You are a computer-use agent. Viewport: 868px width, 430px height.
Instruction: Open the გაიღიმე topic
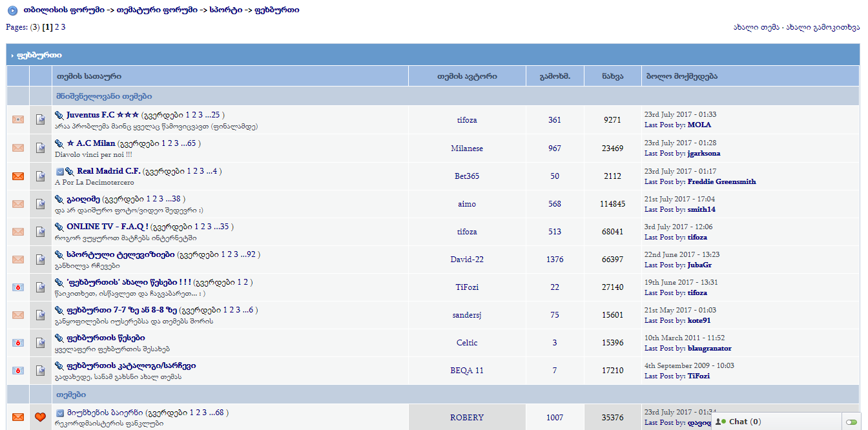point(83,199)
